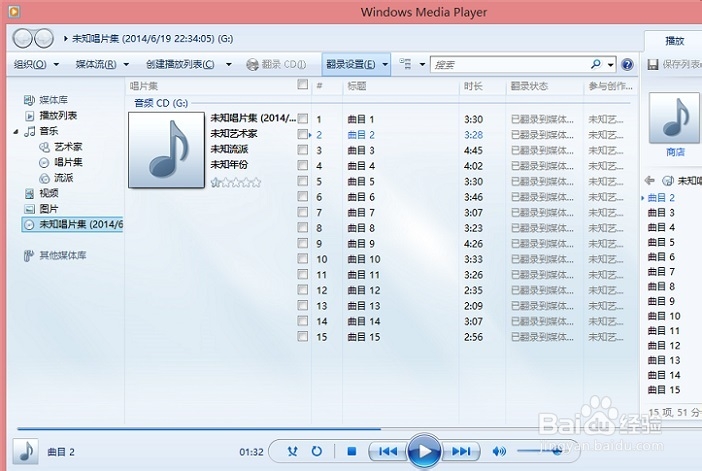Check the box for track 10
Screen dimensions: 702x471
(303, 259)
